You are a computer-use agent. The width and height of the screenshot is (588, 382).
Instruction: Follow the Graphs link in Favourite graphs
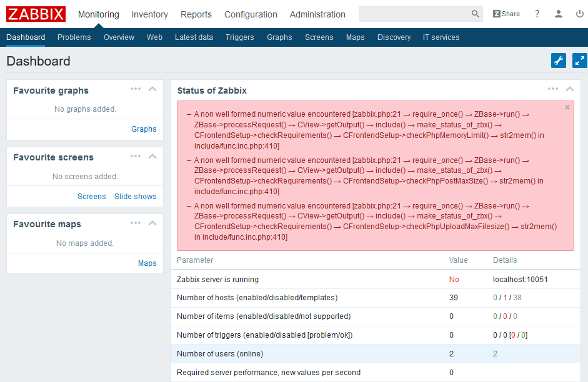[144, 129]
